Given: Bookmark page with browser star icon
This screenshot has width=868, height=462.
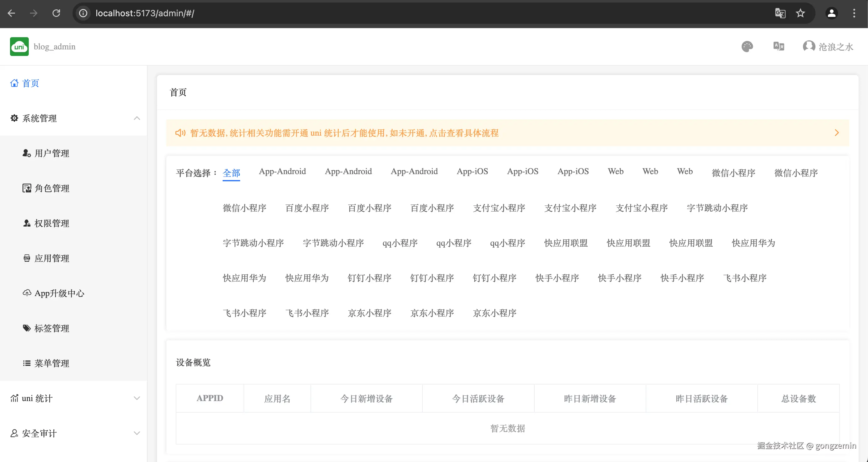Looking at the screenshot, I should [x=800, y=13].
